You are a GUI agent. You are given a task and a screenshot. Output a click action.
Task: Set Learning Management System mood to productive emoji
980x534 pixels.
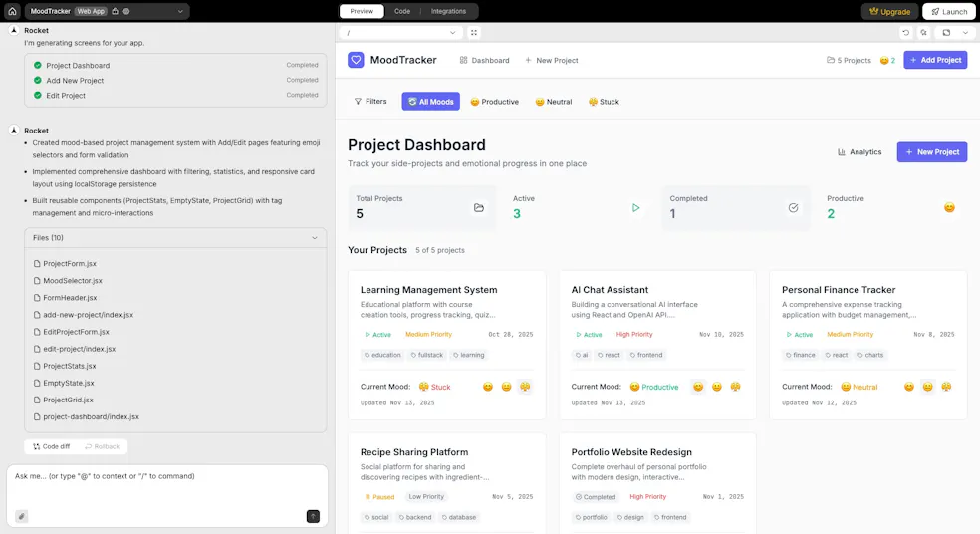488,387
